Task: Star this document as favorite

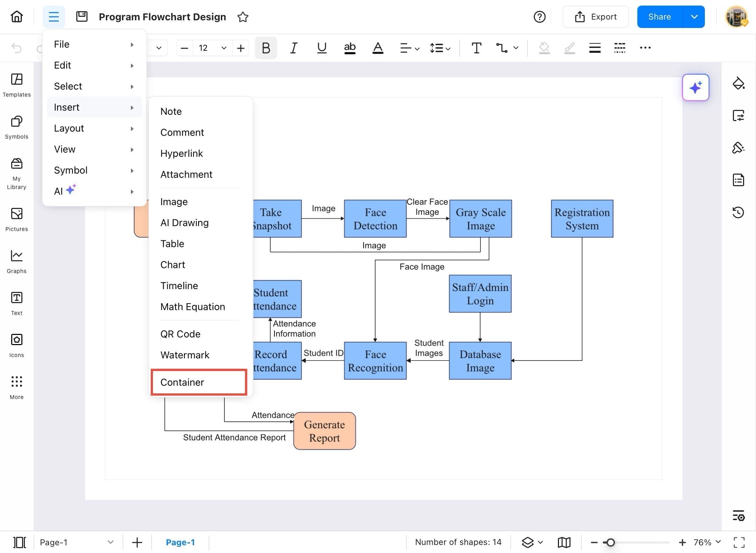Action: [x=243, y=17]
